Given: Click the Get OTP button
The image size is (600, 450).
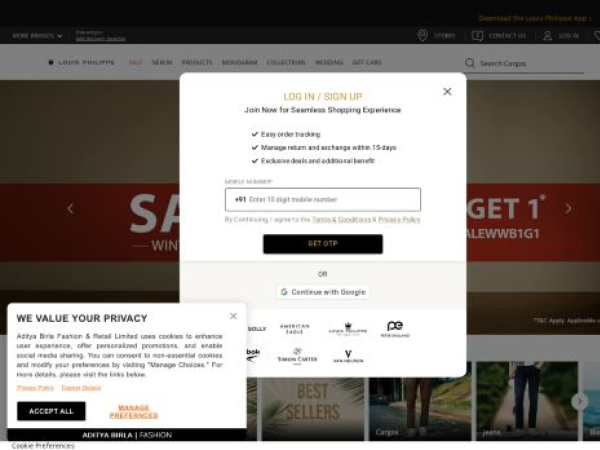Looking at the screenshot, I should coord(323,244).
